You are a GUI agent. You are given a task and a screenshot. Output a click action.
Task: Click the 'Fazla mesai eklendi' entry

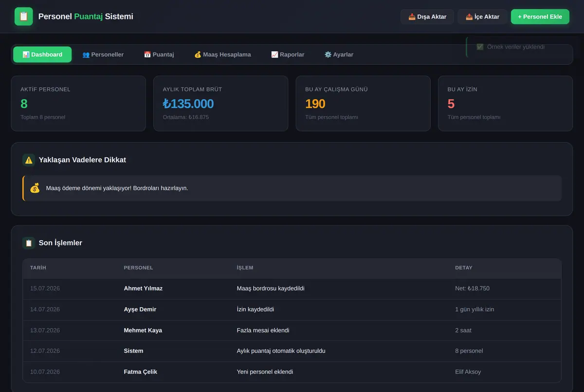tap(263, 330)
